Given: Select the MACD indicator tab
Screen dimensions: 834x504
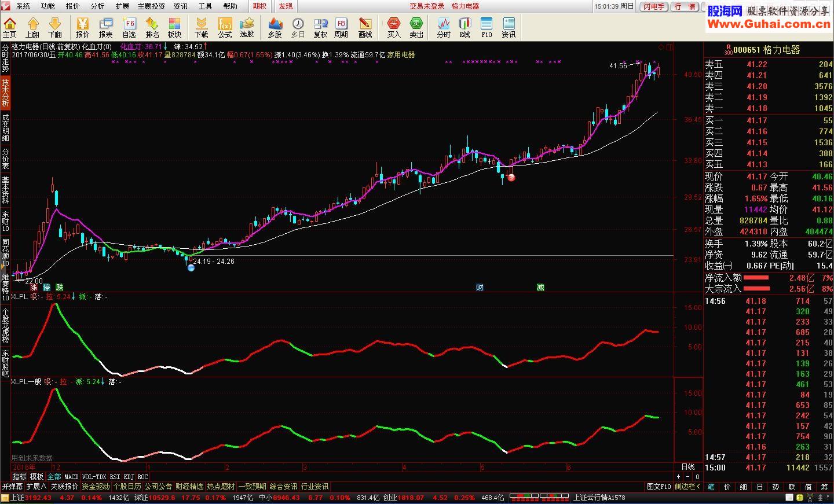Looking at the screenshot, I should [71, 477].
